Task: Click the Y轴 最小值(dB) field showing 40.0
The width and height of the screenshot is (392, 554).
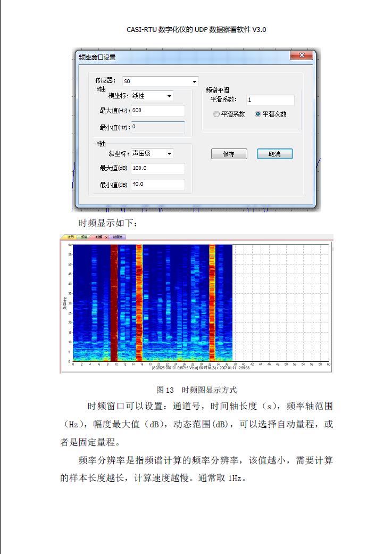Action: [x=158, y=185]
